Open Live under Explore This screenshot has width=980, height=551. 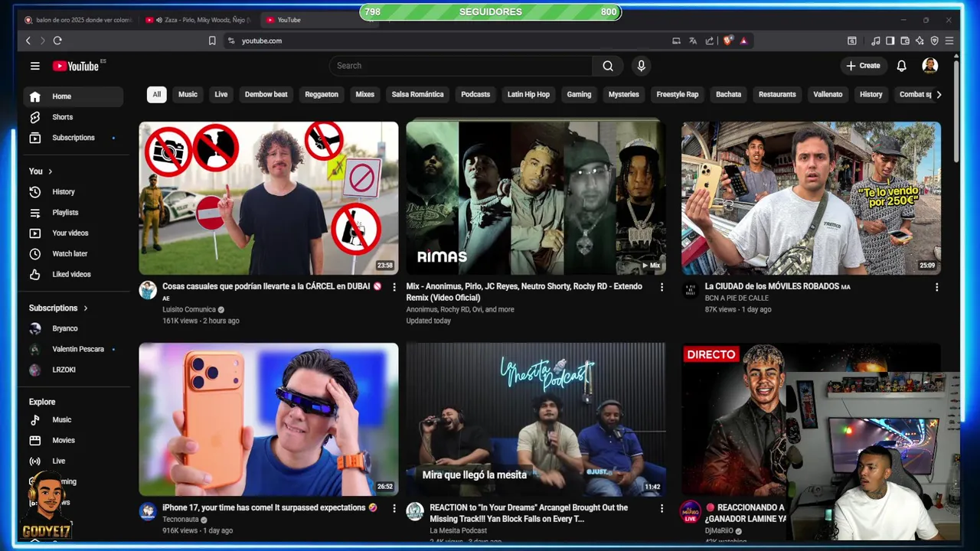(73, 461)
